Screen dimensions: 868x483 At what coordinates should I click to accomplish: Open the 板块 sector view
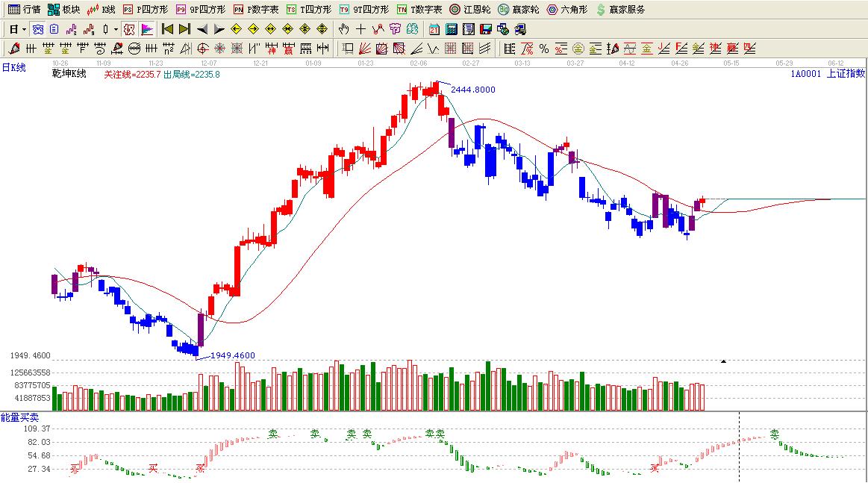(x=63, y=10)
